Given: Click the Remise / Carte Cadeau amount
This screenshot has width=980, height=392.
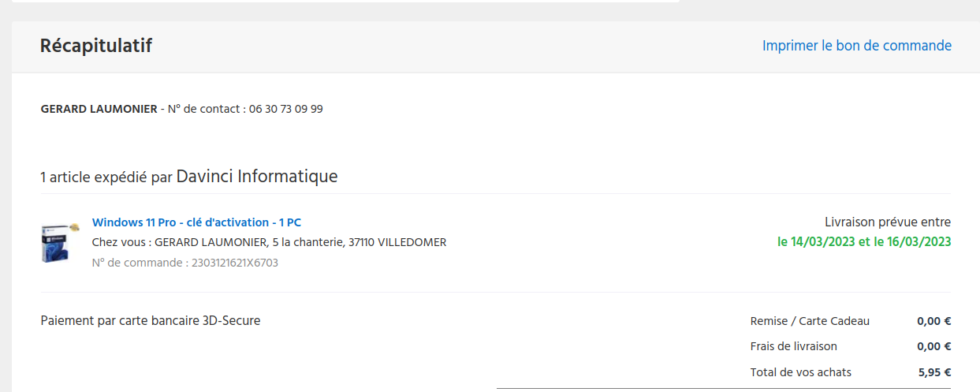Looking at the screenshot, I should pos(933,321).
